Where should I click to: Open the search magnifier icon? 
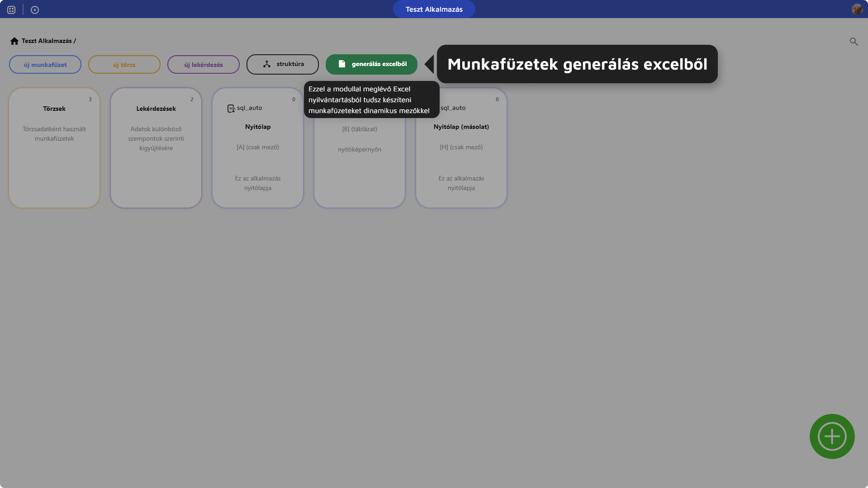coord(854,42)
